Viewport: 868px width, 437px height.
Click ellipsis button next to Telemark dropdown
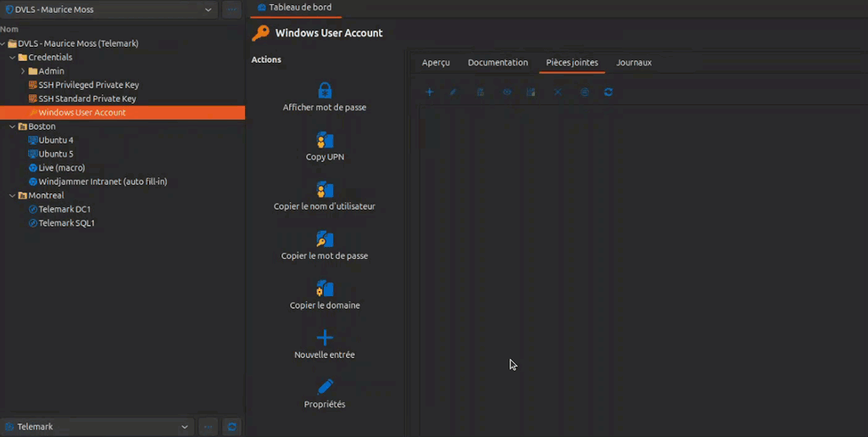tap(209, 427)
